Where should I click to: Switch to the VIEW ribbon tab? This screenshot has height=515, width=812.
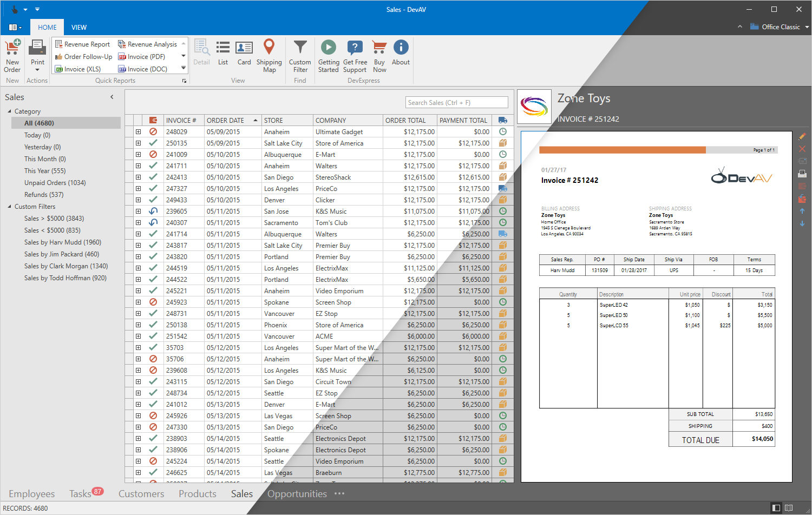click(79, 27)
